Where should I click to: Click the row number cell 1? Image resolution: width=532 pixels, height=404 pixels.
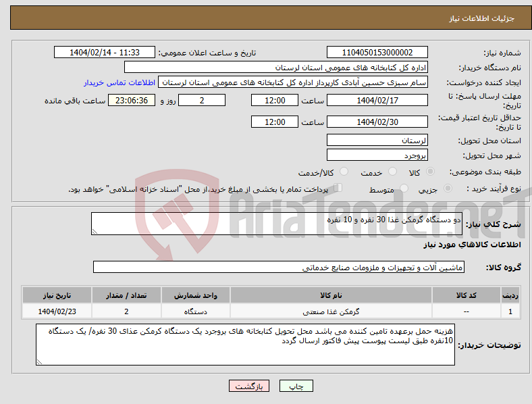(510, 311)
